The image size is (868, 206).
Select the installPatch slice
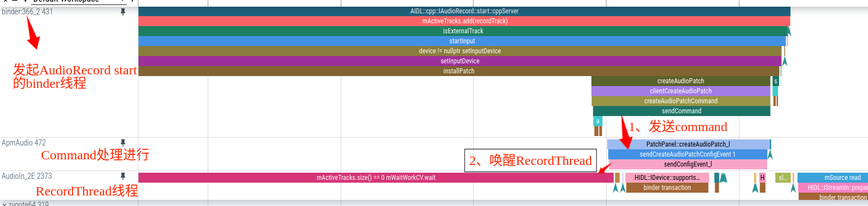[x=459, y=71]
